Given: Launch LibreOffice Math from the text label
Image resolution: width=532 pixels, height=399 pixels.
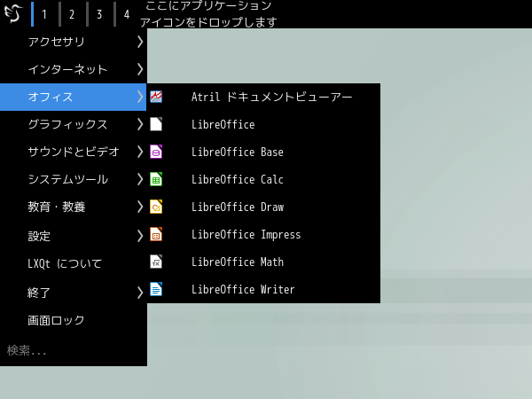Looking at the screenshot, I should pyautogui.click(x=238, y=262).
